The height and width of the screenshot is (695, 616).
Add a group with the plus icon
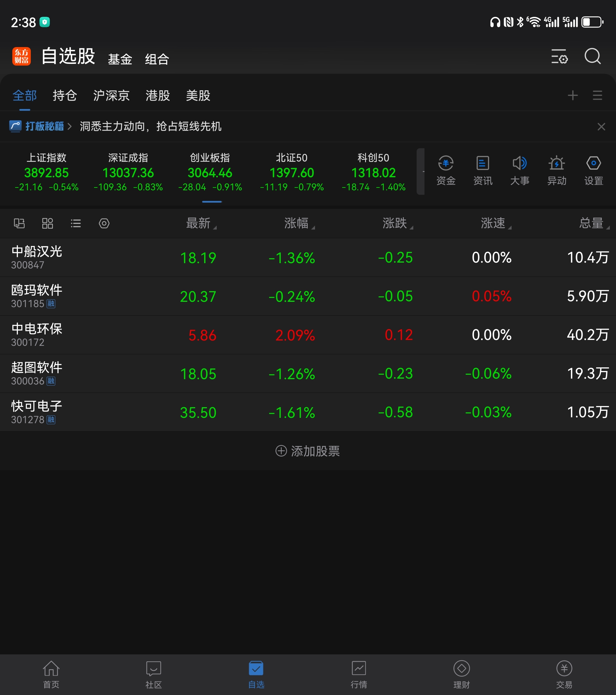point(573,96)
